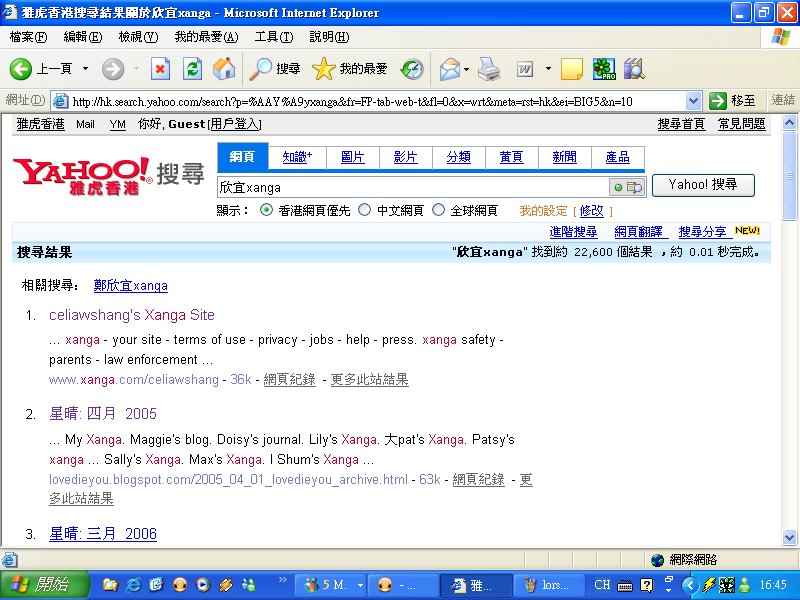Expand the Forward button history dropdown arrow

(x=136, y=68)
